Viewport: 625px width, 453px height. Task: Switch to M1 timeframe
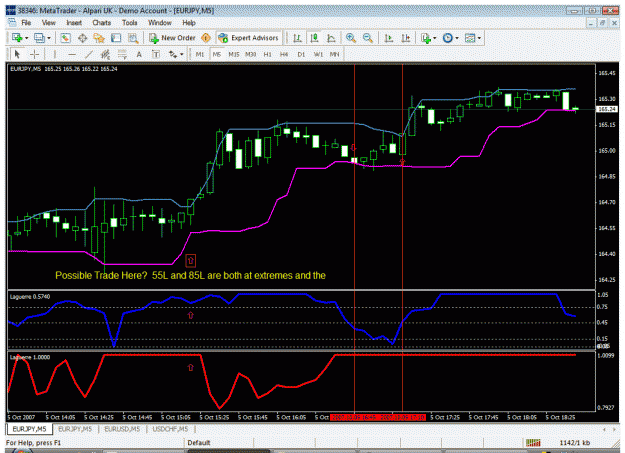pyautogui.click(x=200, y=54)
